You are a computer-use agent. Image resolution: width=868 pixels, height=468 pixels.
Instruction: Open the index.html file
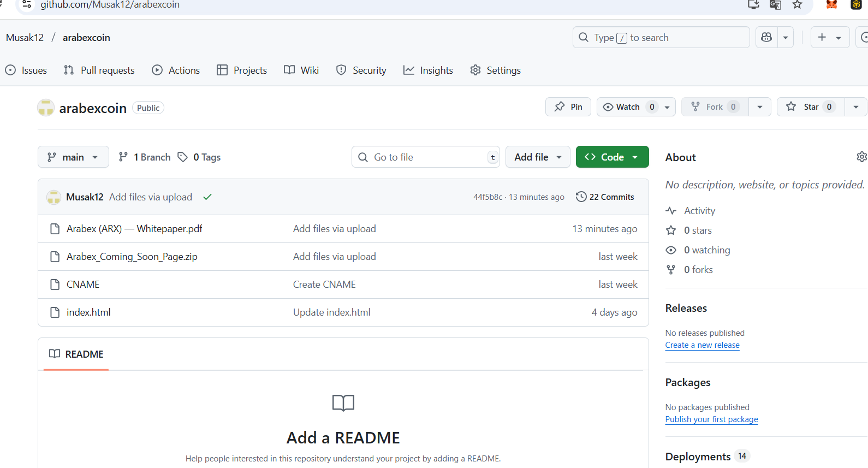(88, 312)
